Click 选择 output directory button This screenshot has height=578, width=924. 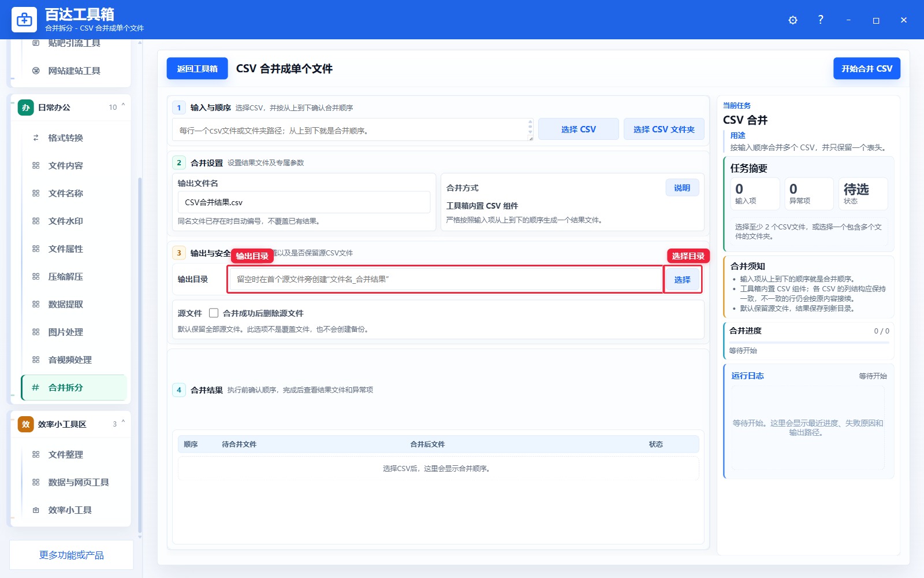[682, 279]
